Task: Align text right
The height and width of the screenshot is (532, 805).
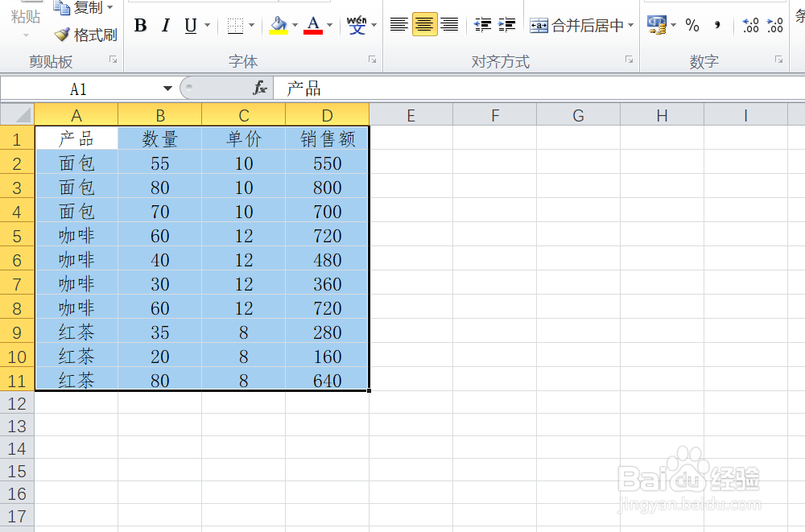Action: [450, 24]
